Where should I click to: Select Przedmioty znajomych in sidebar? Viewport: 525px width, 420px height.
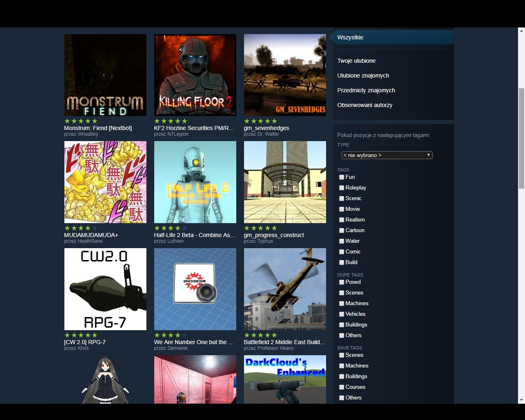(366, 90)
